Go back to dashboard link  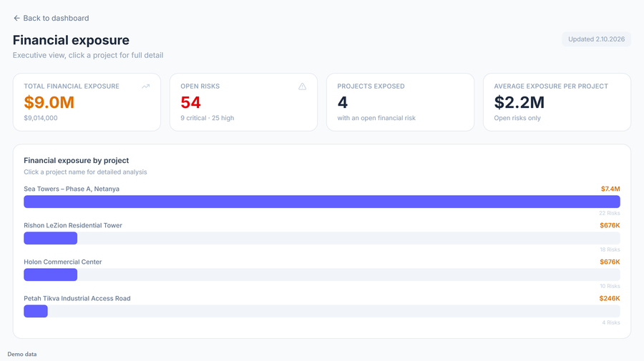coord(51,18)
